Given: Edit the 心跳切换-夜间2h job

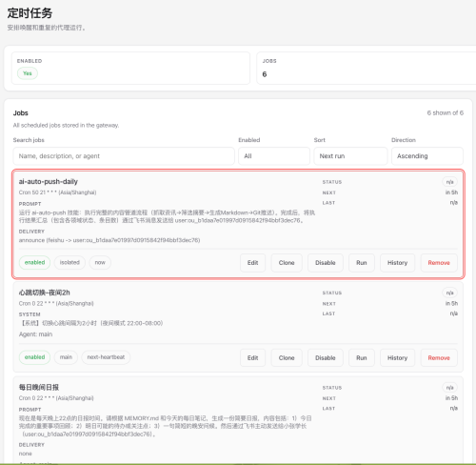Looking at the screenshot, I should coord(252,357).
